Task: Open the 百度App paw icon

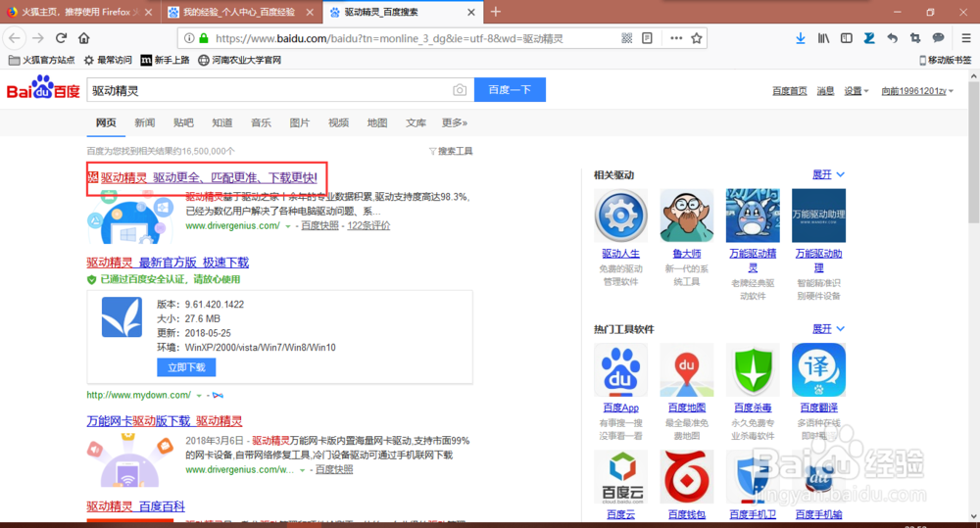Action: (x=620, y=370)
